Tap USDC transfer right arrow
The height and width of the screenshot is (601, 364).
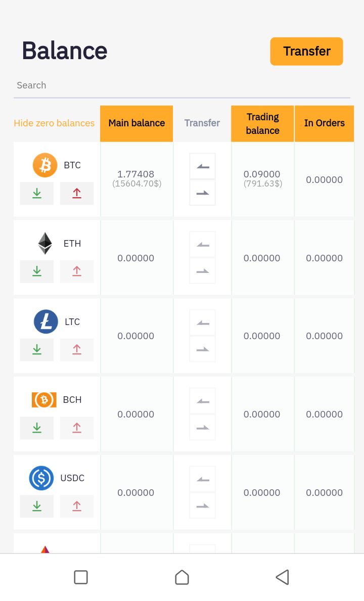pos(202,505)
